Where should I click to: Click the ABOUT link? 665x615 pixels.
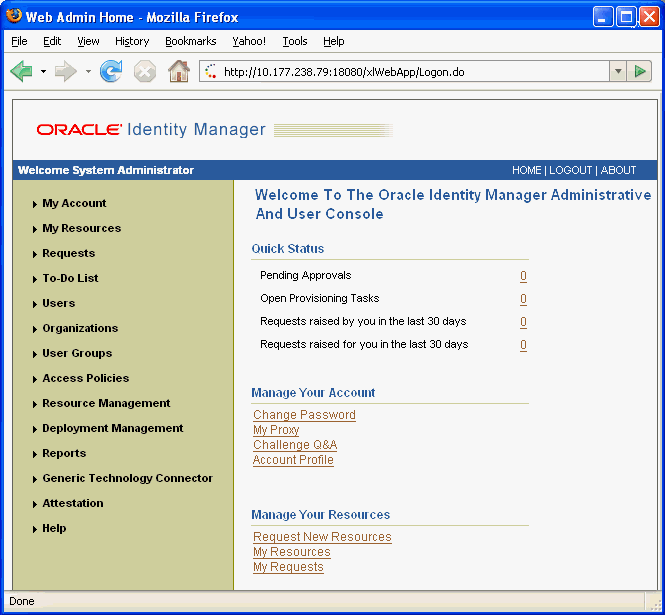[x=618, y=170]
